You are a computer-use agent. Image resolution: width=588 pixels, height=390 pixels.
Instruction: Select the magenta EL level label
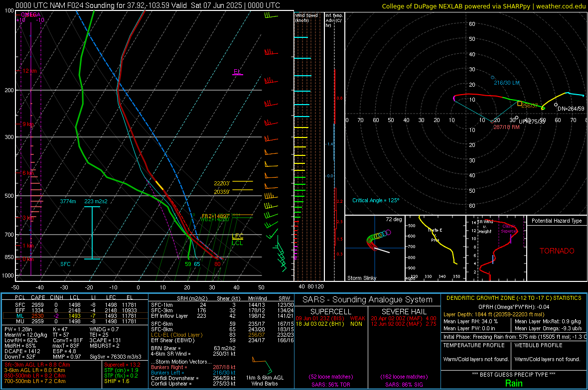coord(237,71)
